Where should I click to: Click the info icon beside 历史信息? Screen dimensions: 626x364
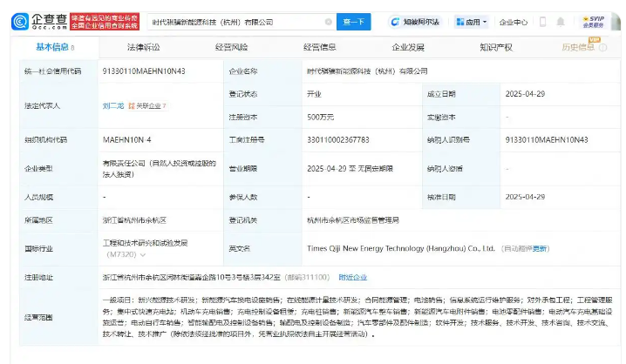click(x=602, y=47)
